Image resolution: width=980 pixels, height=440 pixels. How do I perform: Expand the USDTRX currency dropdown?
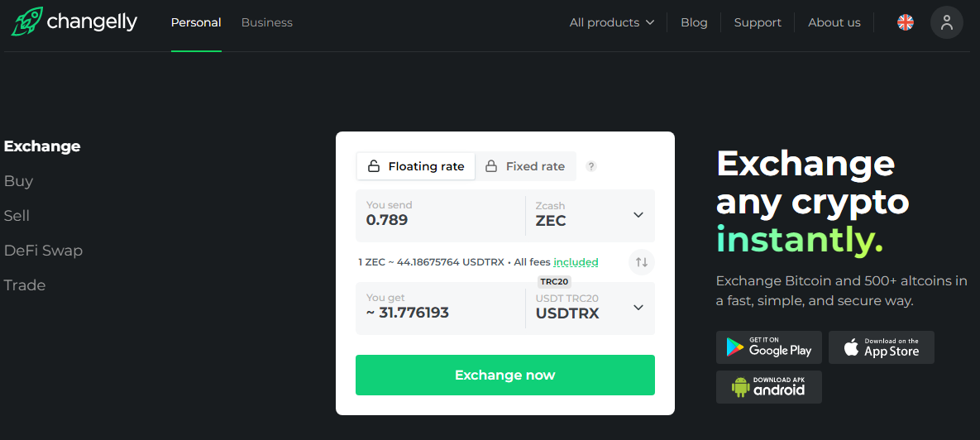coord(590,308)
